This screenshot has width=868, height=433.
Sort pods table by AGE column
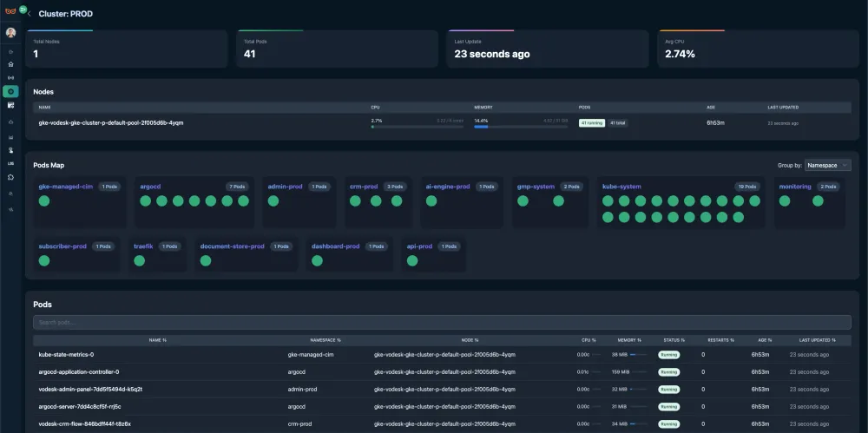tap(765, 340)
